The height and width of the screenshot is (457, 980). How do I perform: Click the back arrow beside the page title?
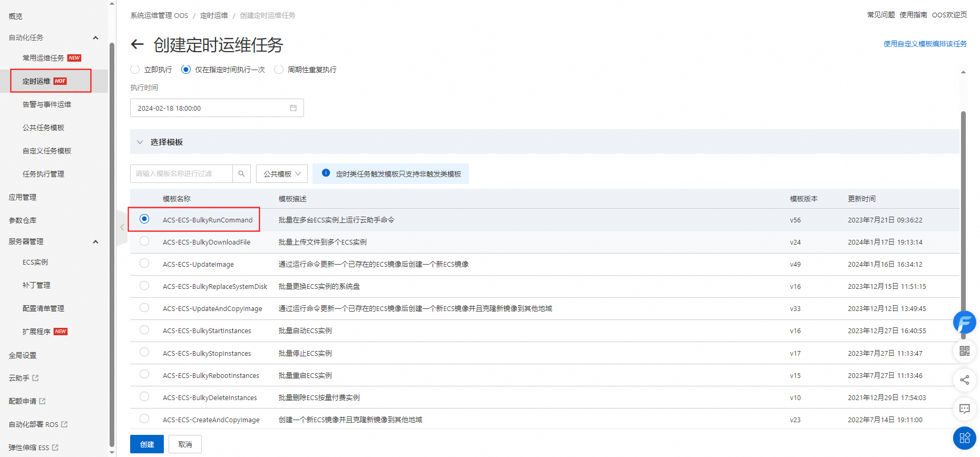click(137, 44)
